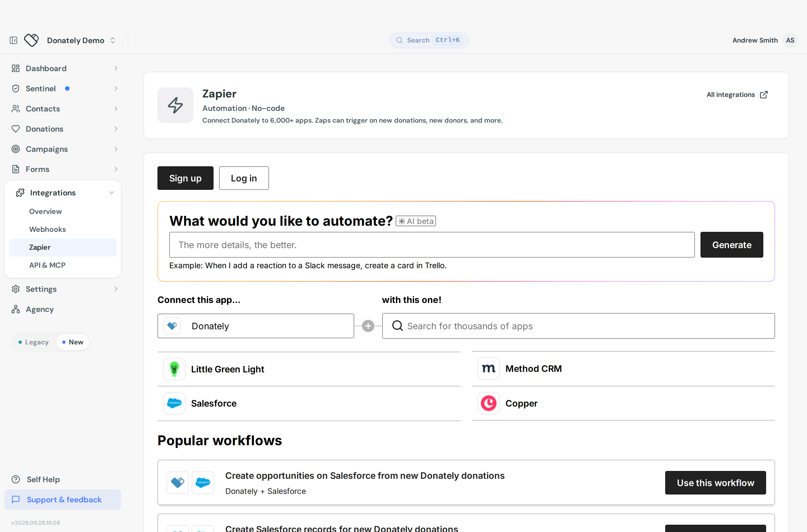Click the Zapier lightning bolt icon
The image size is (807, 532).
pyautogui.click(x=175, y=105)
